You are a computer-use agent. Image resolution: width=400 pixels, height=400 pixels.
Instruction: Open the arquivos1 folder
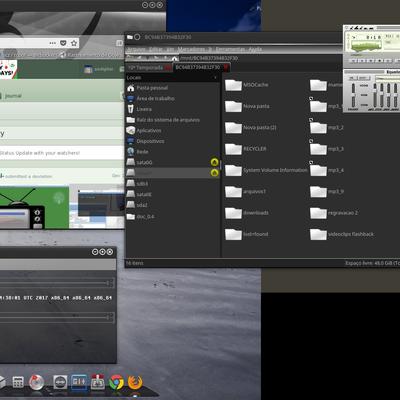click(x=245, y=191)
